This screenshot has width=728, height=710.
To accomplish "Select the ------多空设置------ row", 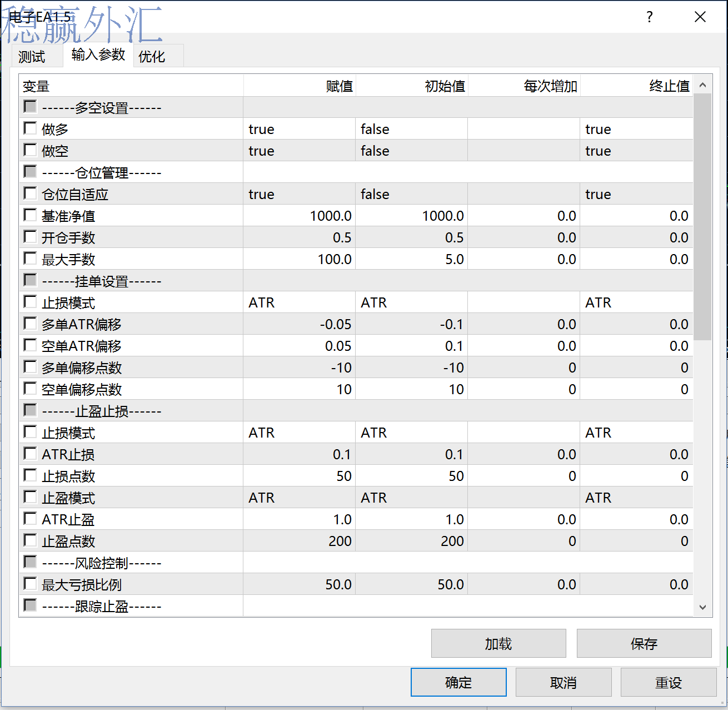I will [x=356, y=107].
